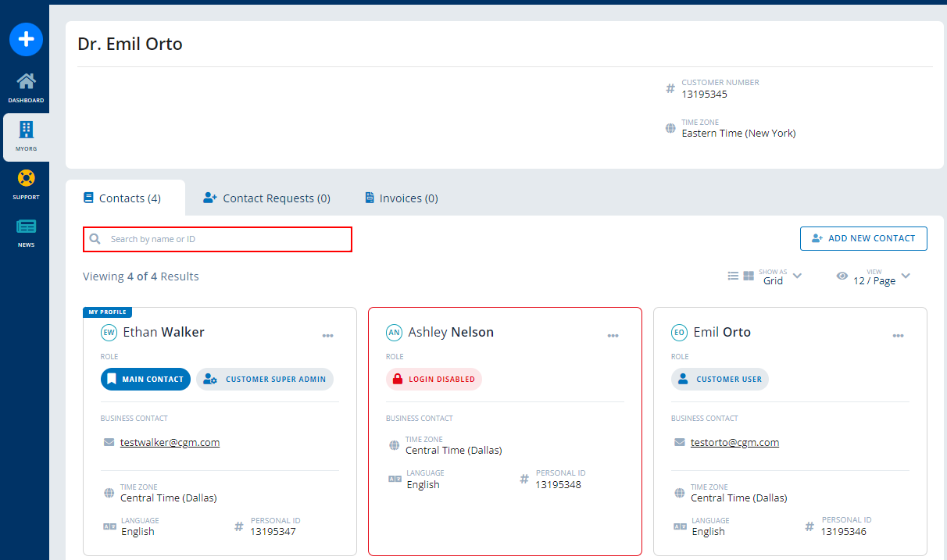Click the Add New Contact button

point(863,238)
